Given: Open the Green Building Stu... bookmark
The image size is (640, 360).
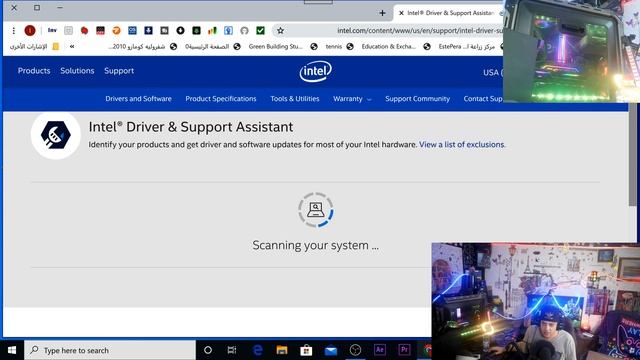Looking at the screenshot, I should [283, 47].
